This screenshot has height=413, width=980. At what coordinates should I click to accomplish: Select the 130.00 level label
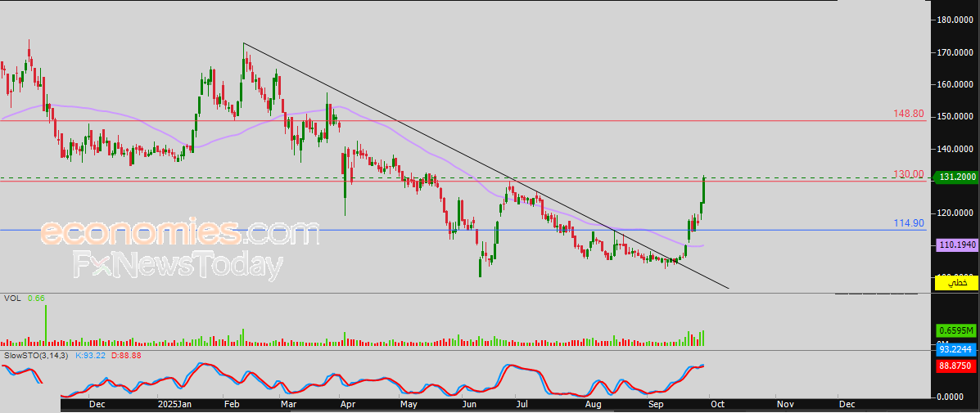[x=910, y=173]
